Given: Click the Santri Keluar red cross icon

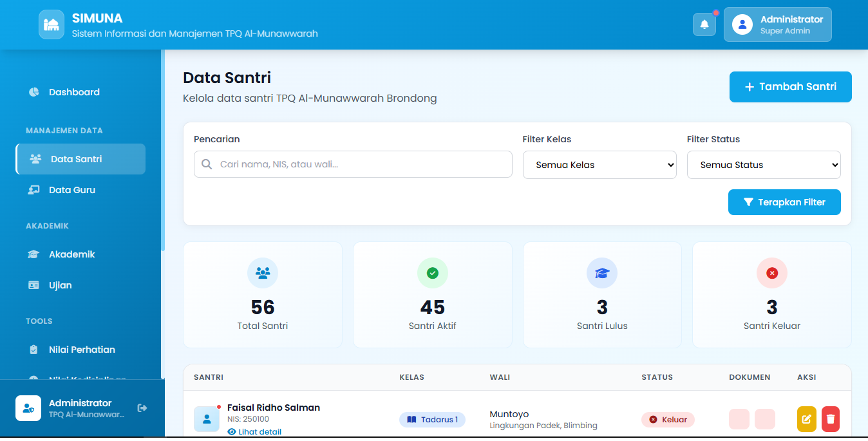Looking at the screenshot, I should [771, 273].
